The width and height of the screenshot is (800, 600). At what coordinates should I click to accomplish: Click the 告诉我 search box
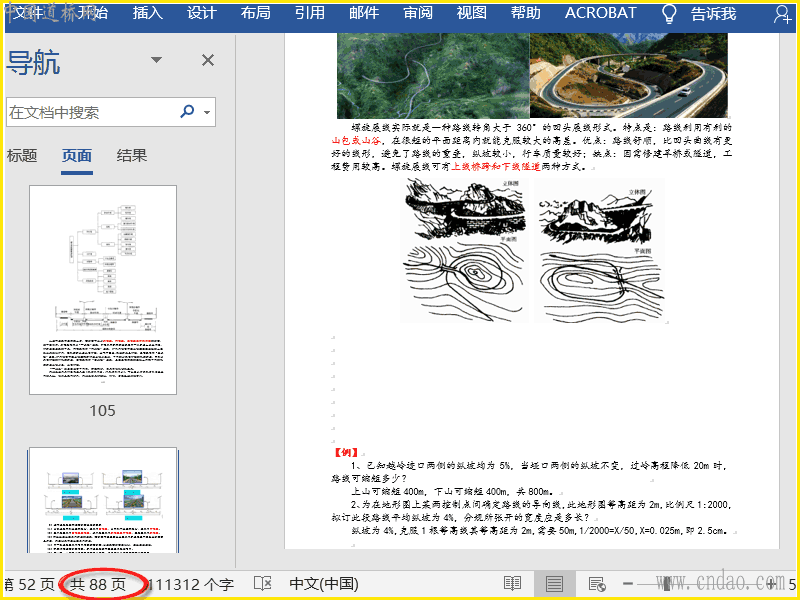point(714,14)
